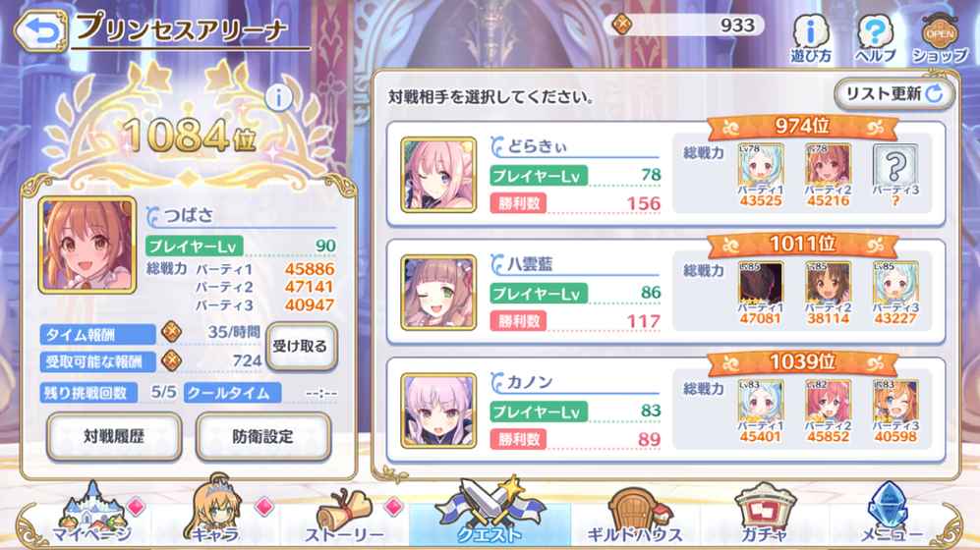
Task: Open 防衛設定 defense settings
Action: point(263,436)
